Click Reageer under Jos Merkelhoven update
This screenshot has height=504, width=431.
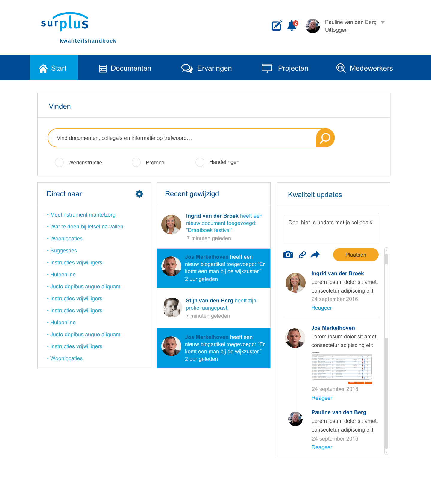click(x=322, y=398)
